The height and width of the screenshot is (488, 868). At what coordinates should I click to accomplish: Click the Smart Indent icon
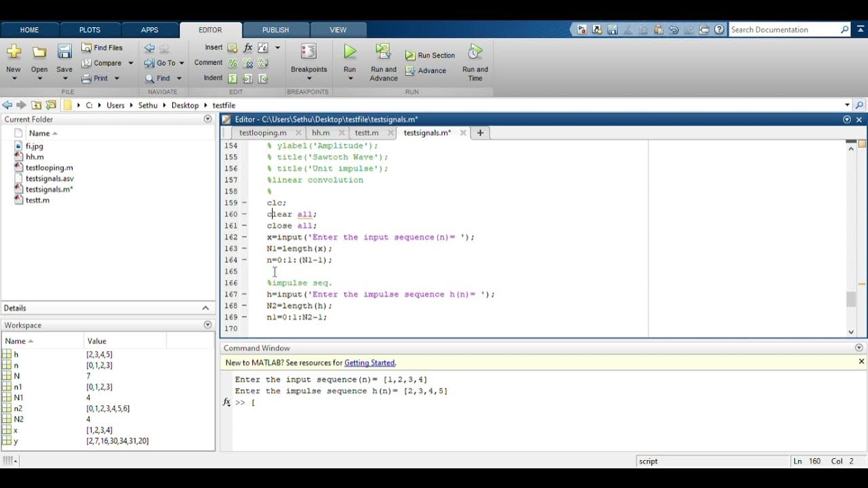[x=233, y=79]
